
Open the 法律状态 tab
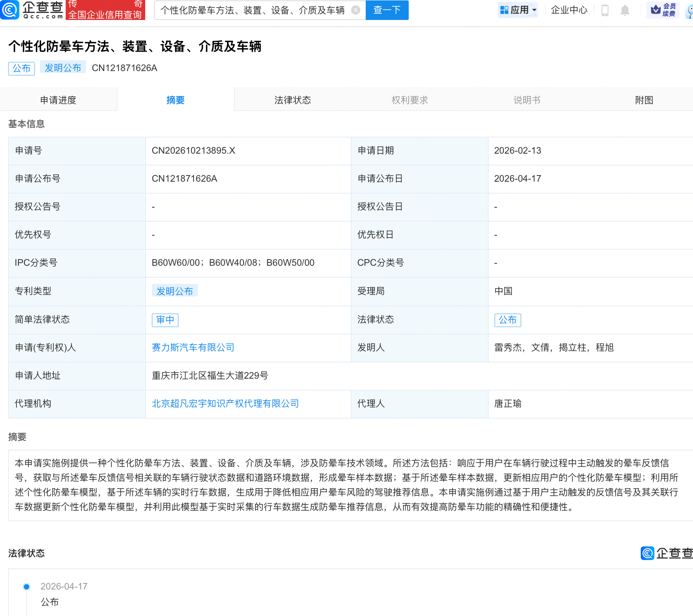tap(292, 100)
